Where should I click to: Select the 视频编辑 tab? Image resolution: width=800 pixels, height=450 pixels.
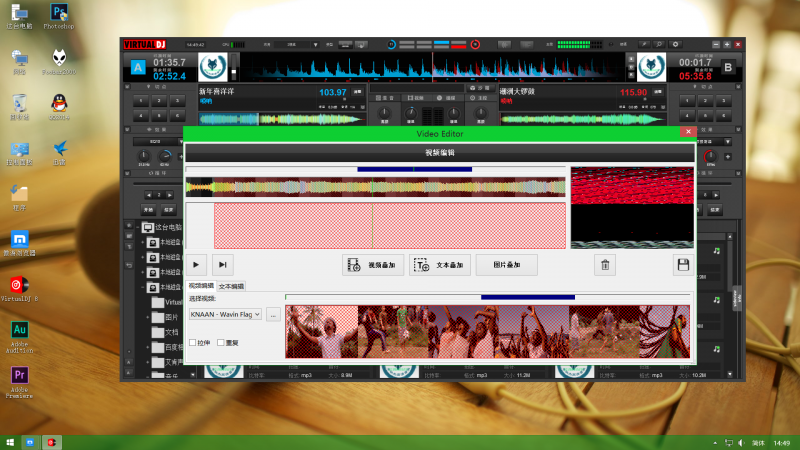click(201, 287)
